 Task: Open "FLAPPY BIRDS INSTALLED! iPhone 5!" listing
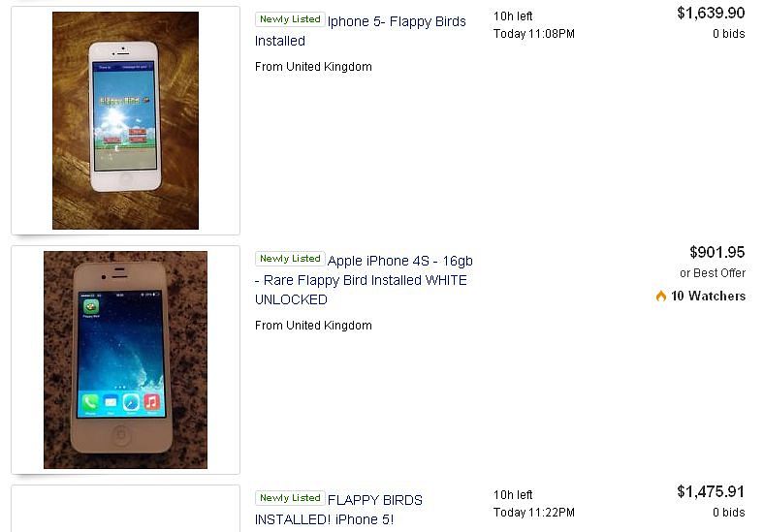pyautogui.click(x=338, y=510)
